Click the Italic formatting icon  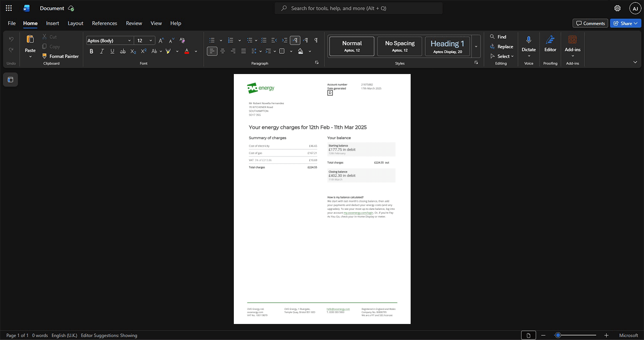point(102,51)
